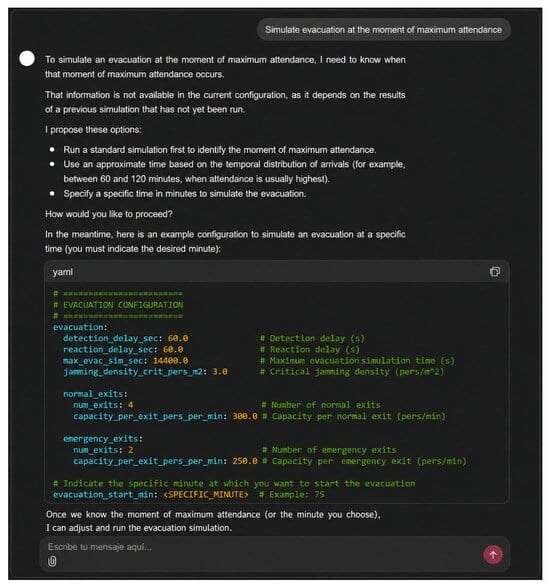Click the '# Number of emergency exits' comment

329,450
